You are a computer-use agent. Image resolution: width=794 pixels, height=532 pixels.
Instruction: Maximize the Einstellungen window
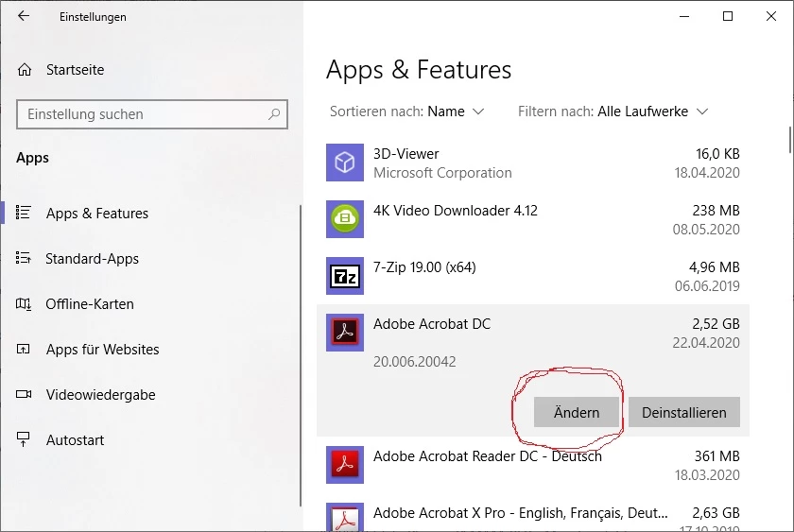(728, 16)
